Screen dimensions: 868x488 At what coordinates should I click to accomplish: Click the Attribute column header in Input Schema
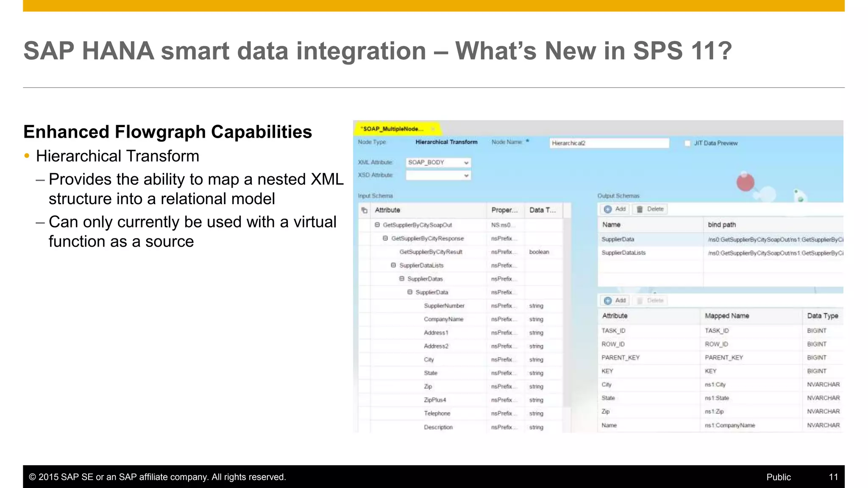pos(428,210)
